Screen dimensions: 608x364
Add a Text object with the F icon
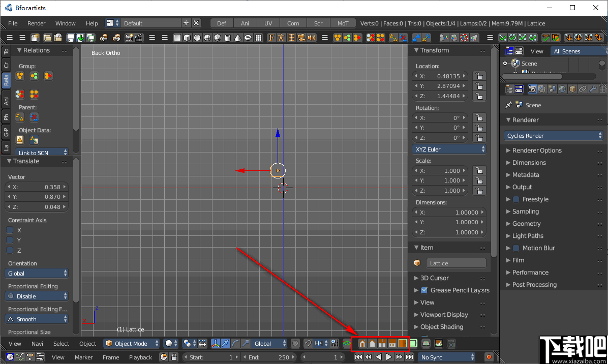pos(271,37)
